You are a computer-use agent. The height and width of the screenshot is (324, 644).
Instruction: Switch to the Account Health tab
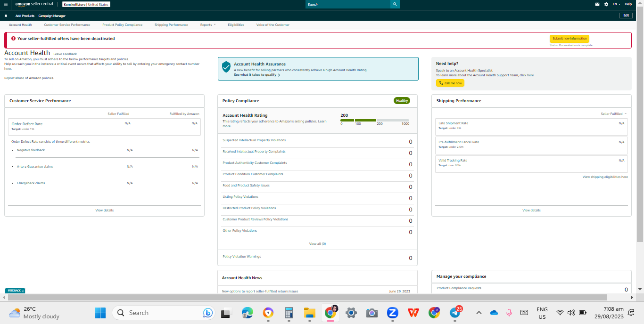click(20, 24)
